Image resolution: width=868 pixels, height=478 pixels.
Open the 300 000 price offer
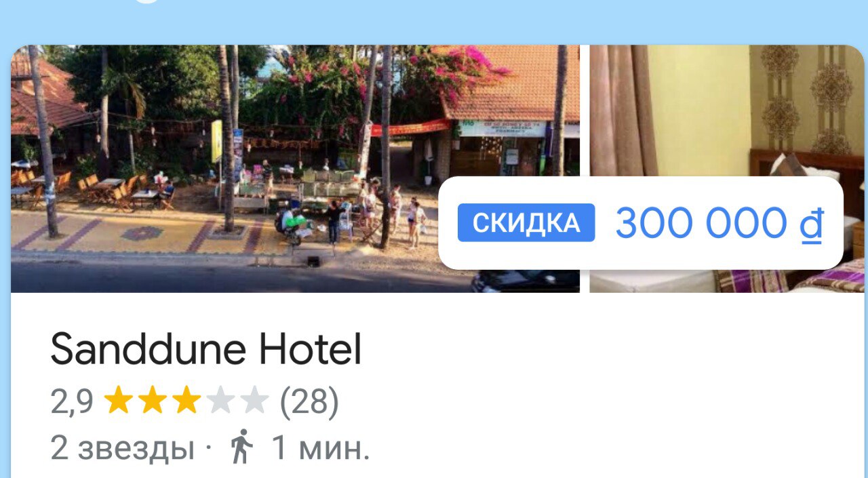[x=701, y=223]
